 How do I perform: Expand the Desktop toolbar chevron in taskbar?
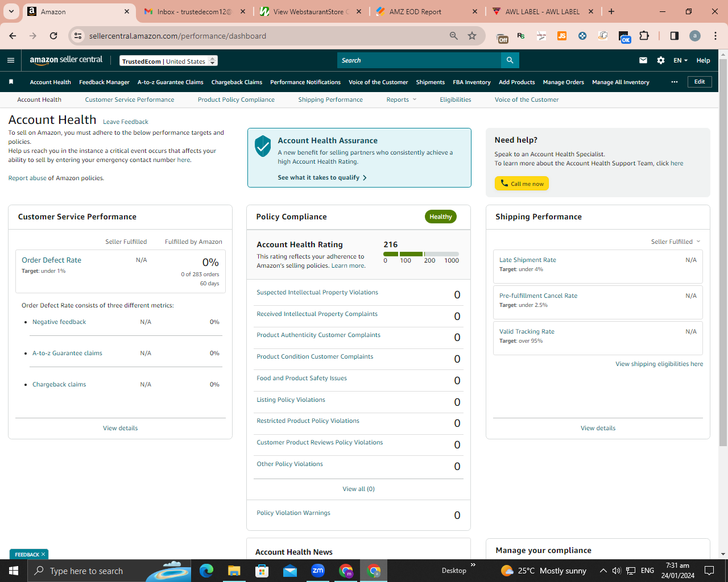click(x=473, y=566)
